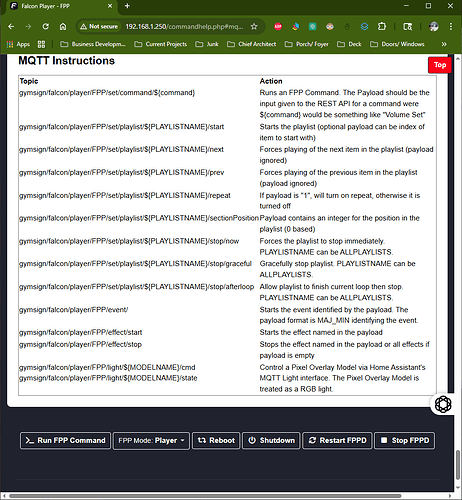Open the blue layered extension icon
Image resolution: width=462 pixels, height=500 pixels.
(x=364, y=27)
